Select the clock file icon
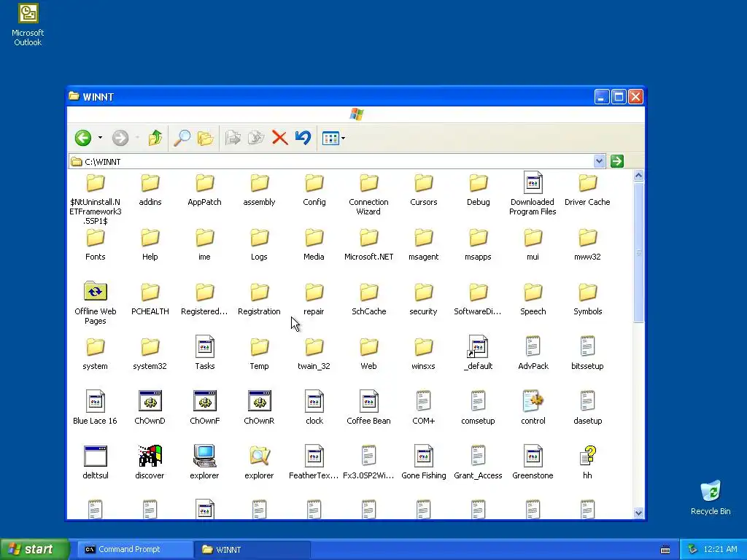Viewport: 747px width, 560px height. coord(314,401)
